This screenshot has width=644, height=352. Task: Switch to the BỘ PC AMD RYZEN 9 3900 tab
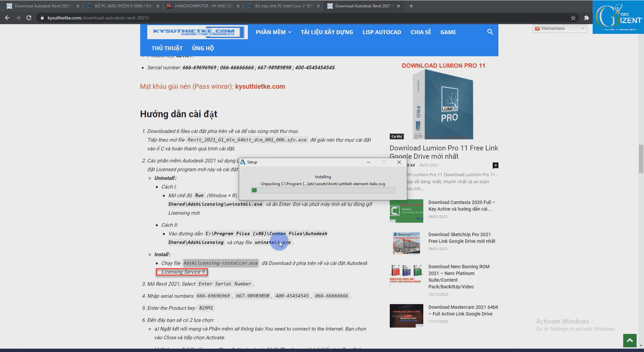[x=123, y=6]
